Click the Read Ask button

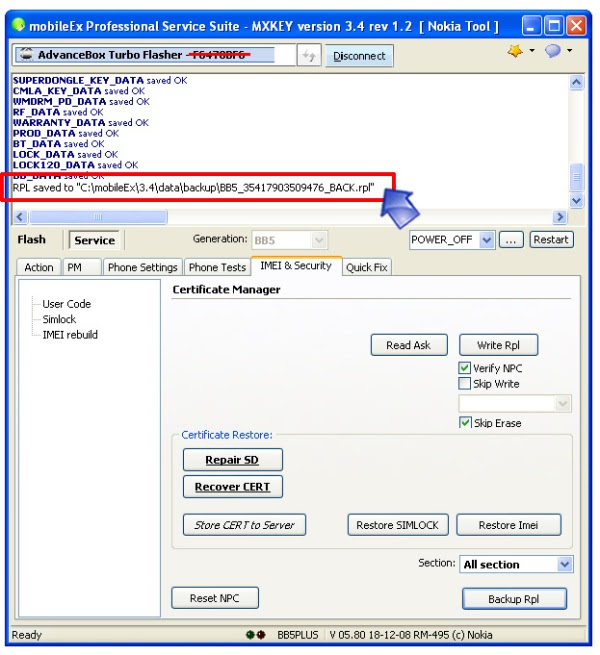[409, 345]
